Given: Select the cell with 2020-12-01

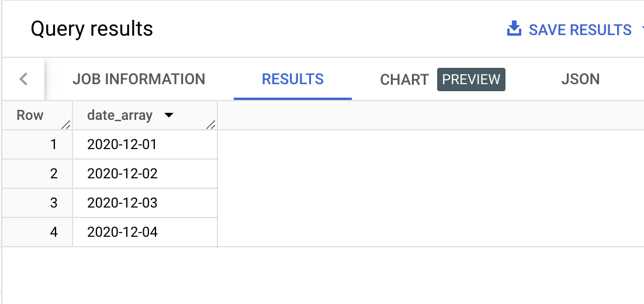Looking at the screenshot, I should pos(144,144).
